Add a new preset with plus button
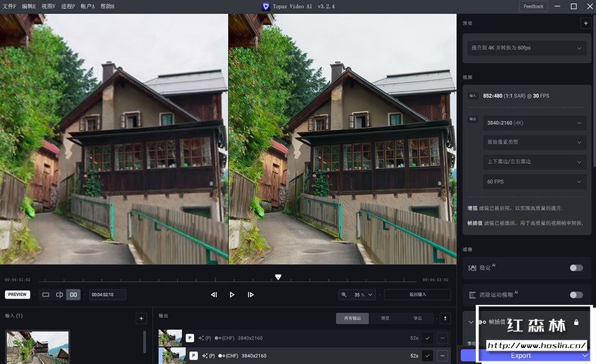This screenshot has width=596, height=364. pyautogui.click(x=585, y=23)
